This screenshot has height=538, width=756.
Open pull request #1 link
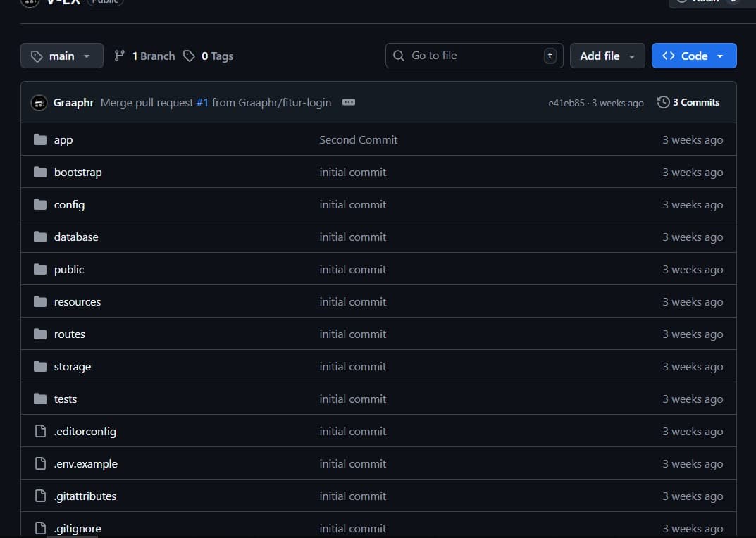(202, 103)
